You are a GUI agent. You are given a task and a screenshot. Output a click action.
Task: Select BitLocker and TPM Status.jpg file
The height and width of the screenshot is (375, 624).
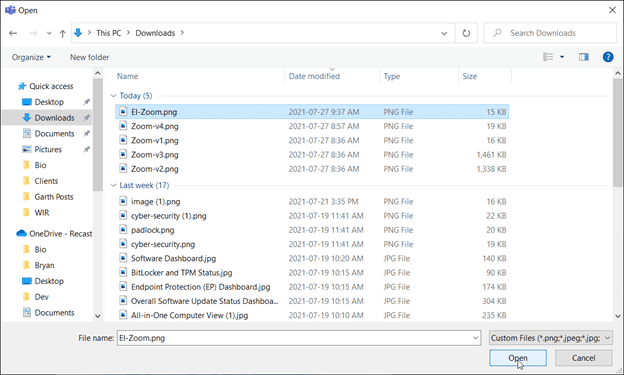(181, 273)
